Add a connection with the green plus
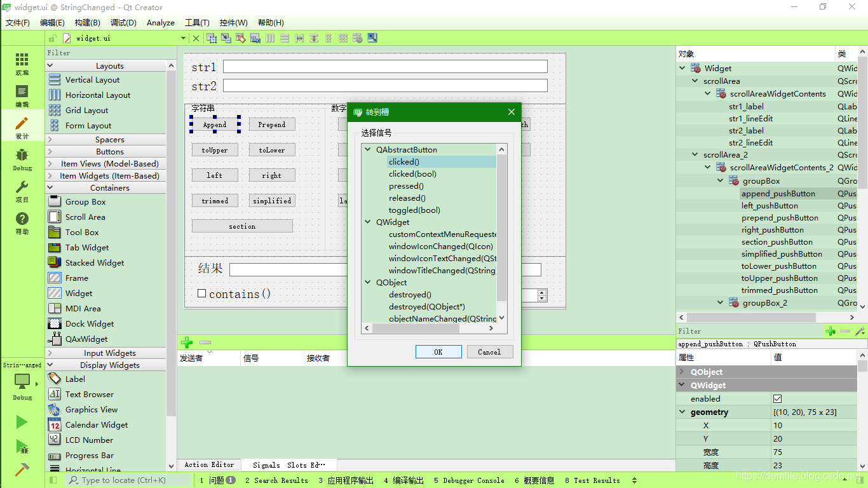This screenshot has width=868, height=488. pyautogui.click(x=187, y=342)
